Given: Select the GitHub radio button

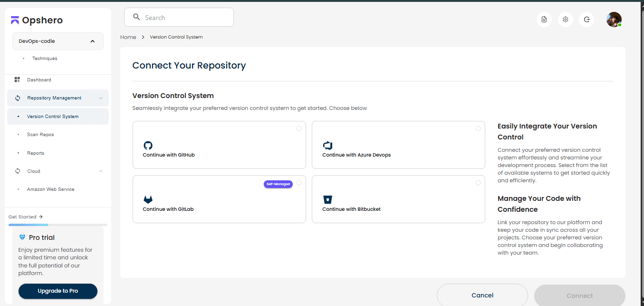Looking at the screenshot, I should pos(299,128).
